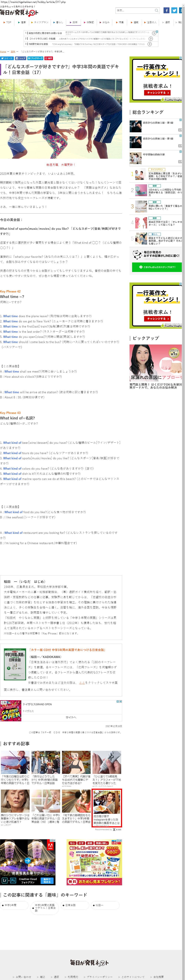Open the 特集 menu item

(x=119, y=23)
